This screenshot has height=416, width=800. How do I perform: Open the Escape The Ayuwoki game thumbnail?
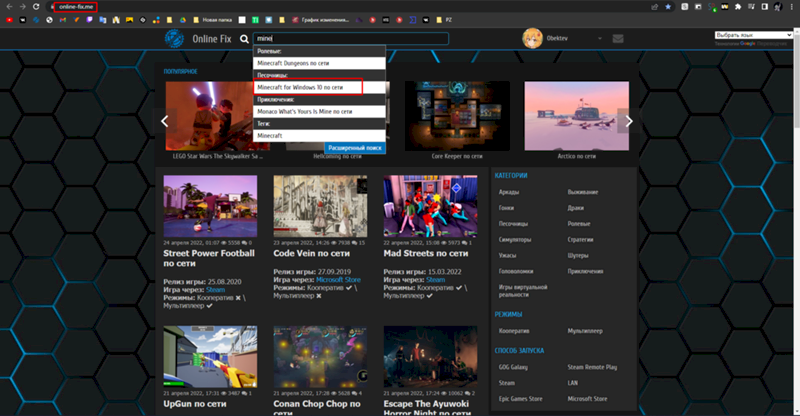coord(431,357)
